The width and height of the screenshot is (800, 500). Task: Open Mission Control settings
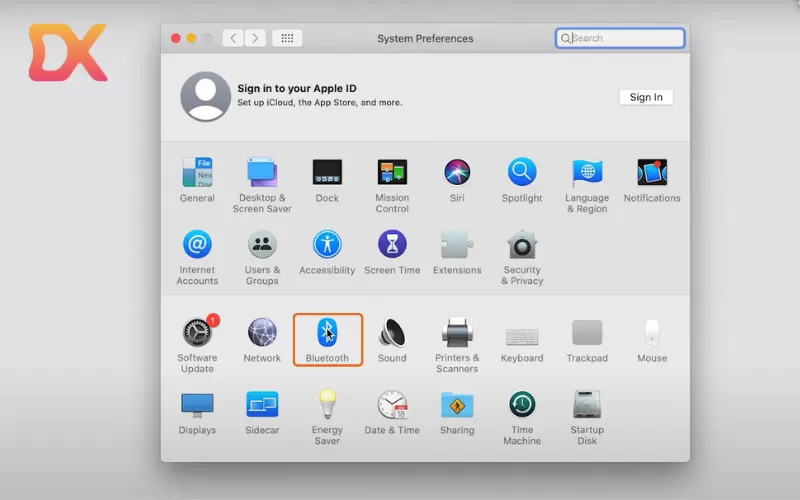tap(392, 173)
